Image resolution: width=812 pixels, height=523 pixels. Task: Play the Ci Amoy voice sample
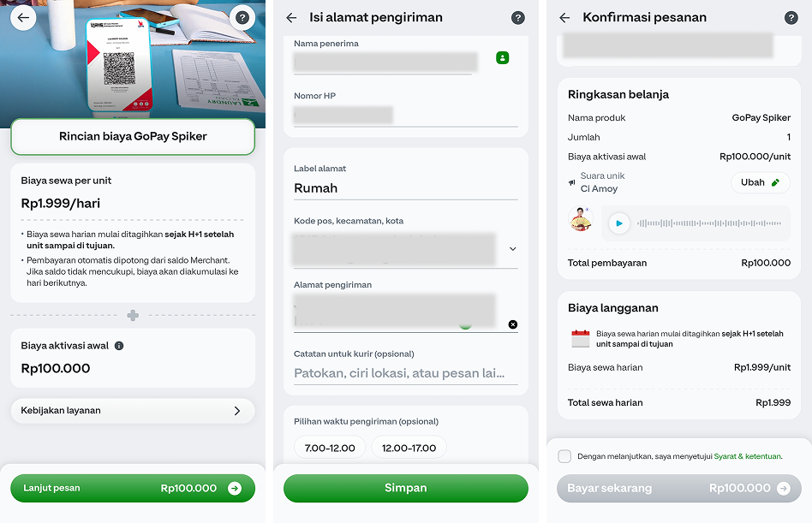pyautogui.click(x=618, y=223)
